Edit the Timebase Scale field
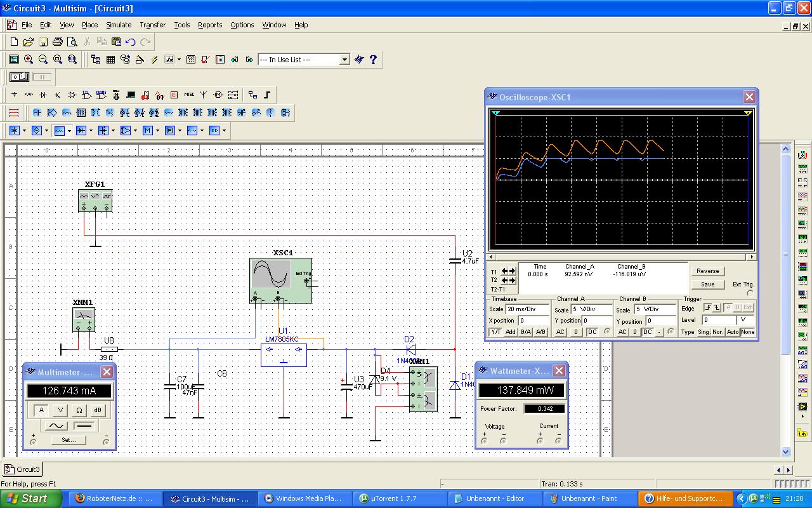Image resolution: width=812 pixels, height=508 pixels. 527,309
